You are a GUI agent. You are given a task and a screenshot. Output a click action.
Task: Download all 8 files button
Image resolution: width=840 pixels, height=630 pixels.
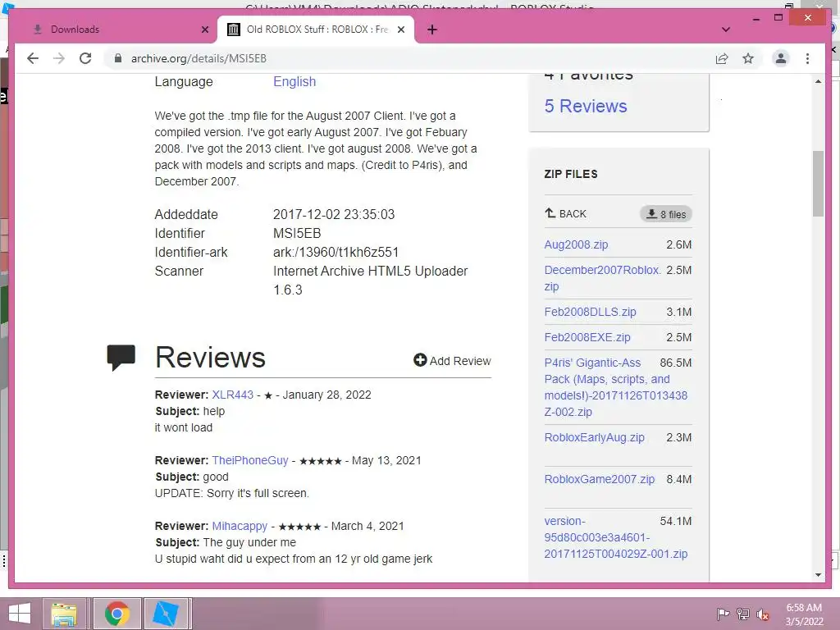point(666,214)
